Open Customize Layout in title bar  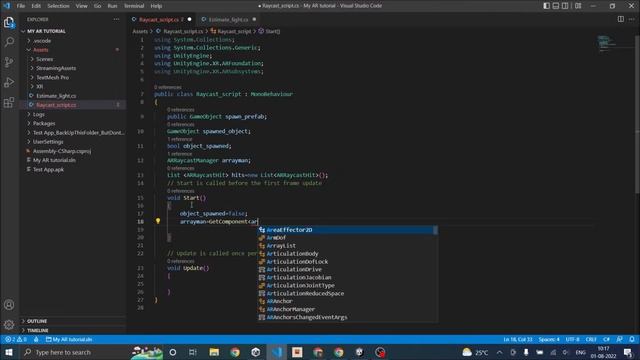point(578,6)
